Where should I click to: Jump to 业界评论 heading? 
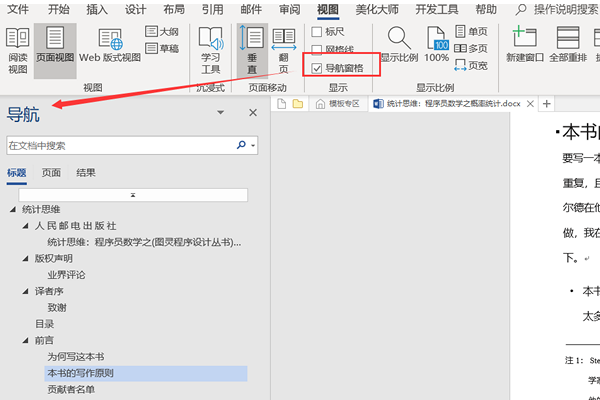66,275
